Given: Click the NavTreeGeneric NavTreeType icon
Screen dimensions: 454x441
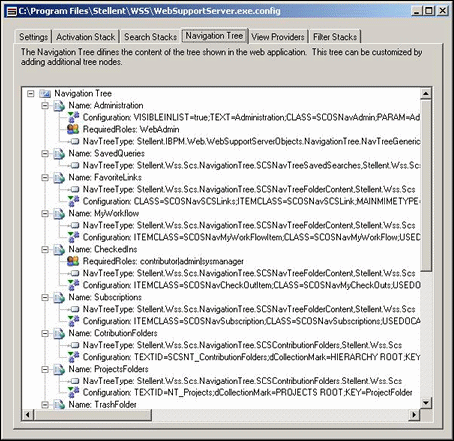Looking at the screenshot, I should point(75,142).
